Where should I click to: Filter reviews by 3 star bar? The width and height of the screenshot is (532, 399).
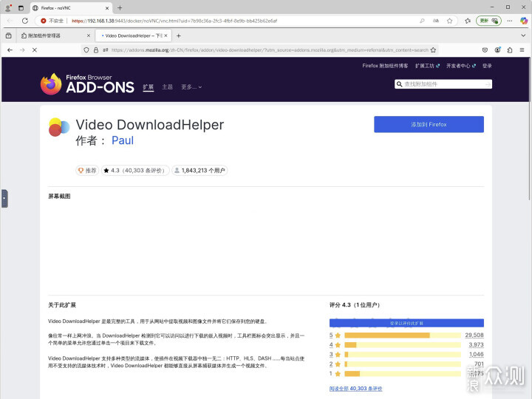tap(403, 354)
